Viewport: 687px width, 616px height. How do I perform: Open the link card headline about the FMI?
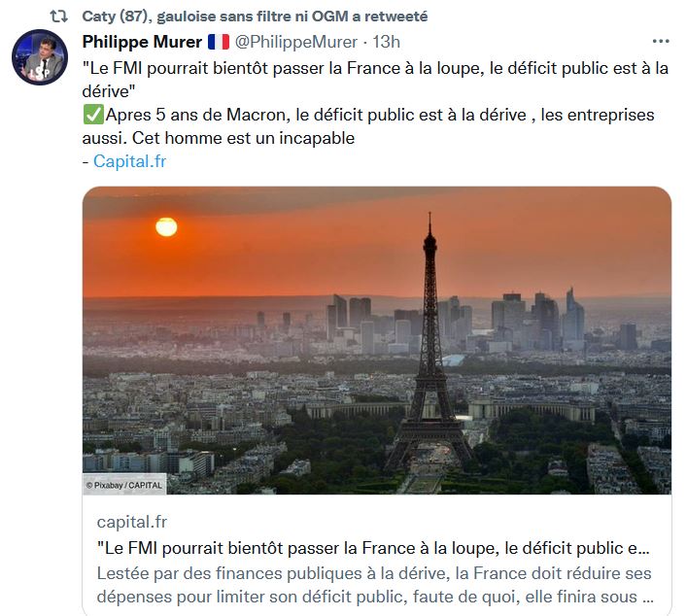(x=374, y=547)
